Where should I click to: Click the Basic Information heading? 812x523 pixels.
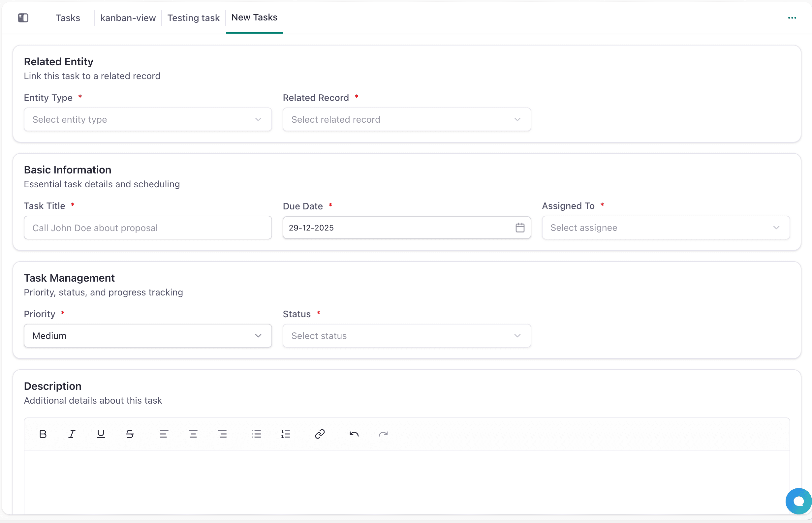pos(68,169)
